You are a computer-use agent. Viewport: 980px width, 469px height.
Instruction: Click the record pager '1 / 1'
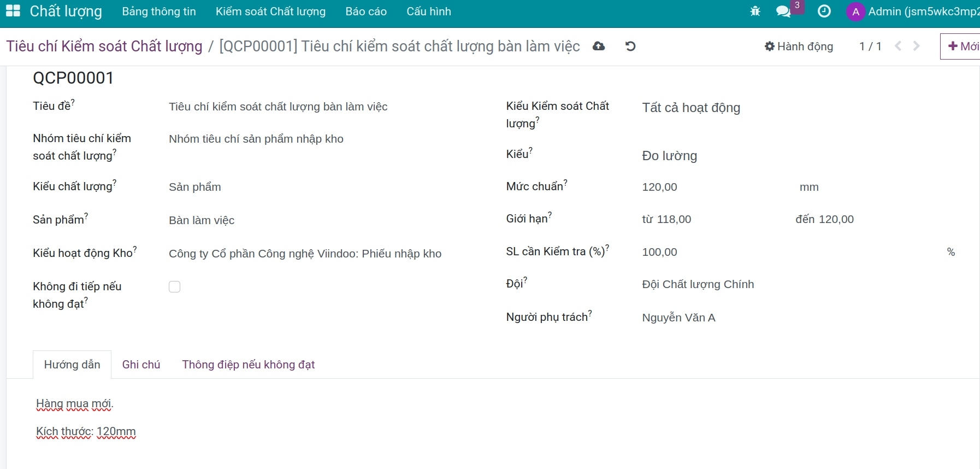pos(870,46)
